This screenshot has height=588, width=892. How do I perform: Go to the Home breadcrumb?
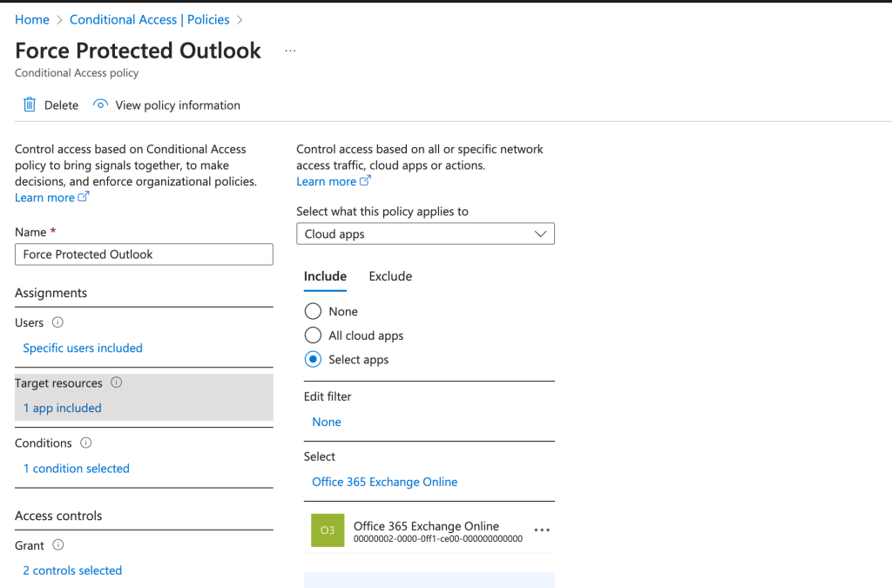coord(32,19)
